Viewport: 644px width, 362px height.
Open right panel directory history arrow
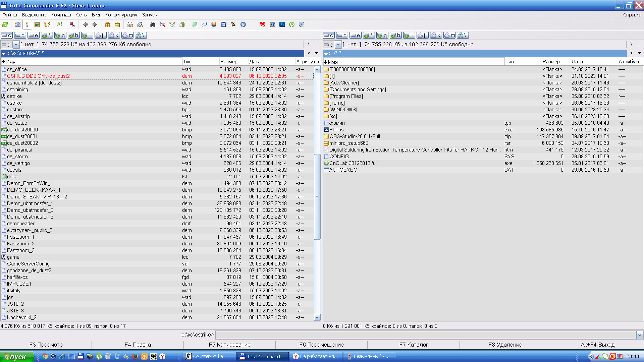tap(639, 53)
